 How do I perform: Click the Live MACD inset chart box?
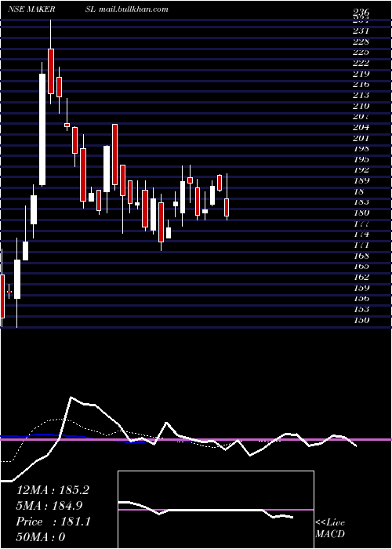[x=216, y=510]
